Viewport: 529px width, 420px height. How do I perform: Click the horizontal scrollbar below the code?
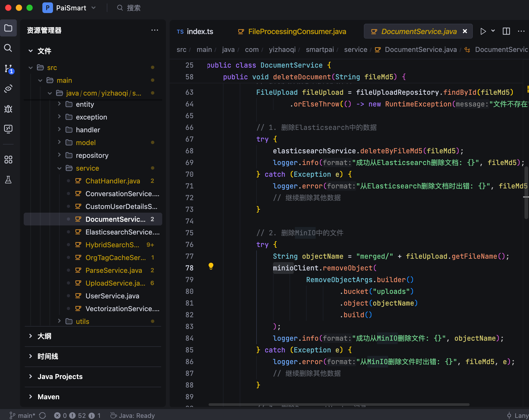pos(339,405)
